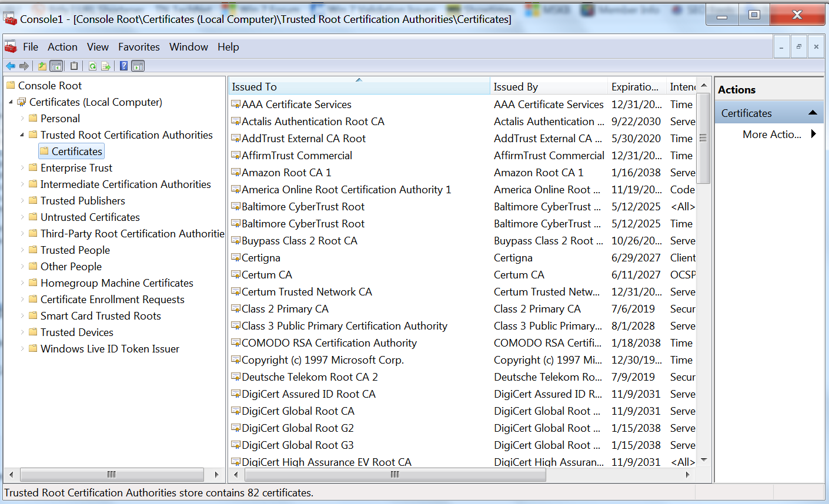Viewport: 829px width, 504px height.
Task: Toggle the Show/Hide Action Pane icon
Action: click(x=138, y=66)
